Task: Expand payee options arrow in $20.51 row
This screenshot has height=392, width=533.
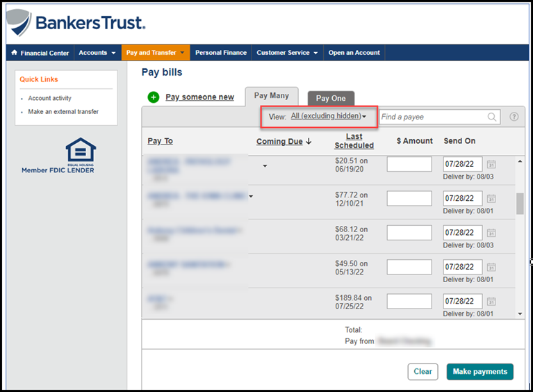Action: [265, 166]
